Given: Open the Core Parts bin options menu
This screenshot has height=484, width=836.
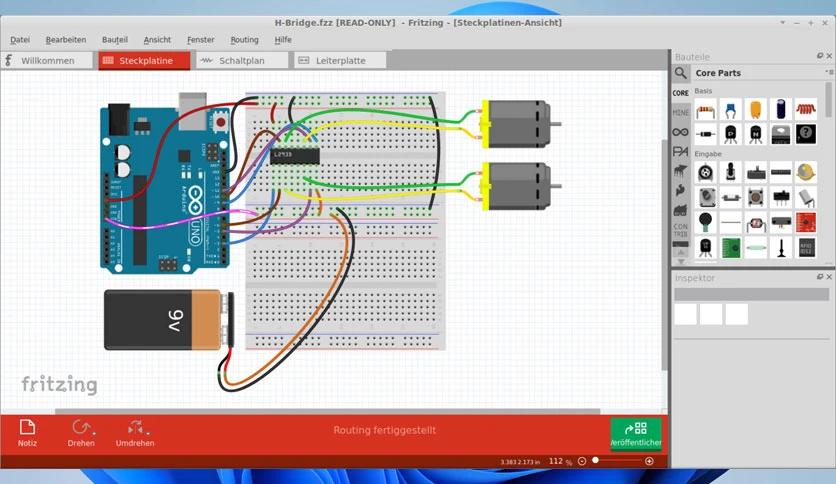Looking at the screenshot, I should [829, 72].
